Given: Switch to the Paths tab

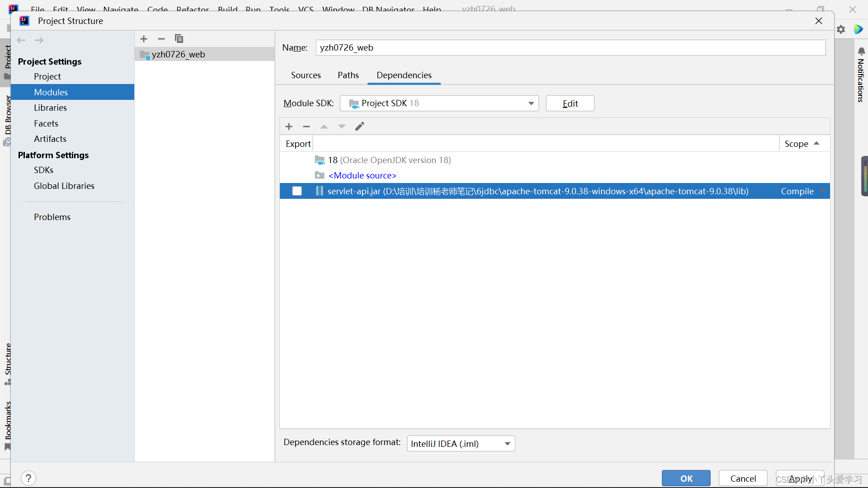Looking at the screenshot, I should [348, 75].
